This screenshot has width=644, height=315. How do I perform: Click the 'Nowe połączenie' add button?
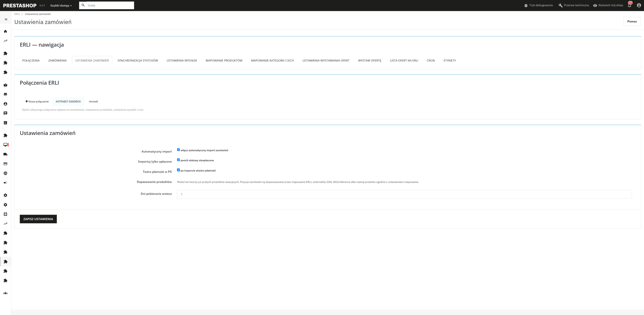pos(37,101)
